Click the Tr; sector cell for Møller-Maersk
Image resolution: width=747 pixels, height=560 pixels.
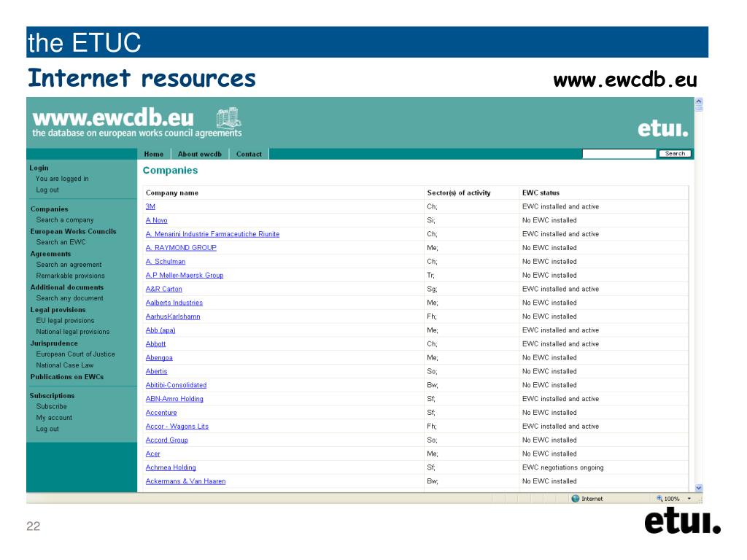click(430, 275)
